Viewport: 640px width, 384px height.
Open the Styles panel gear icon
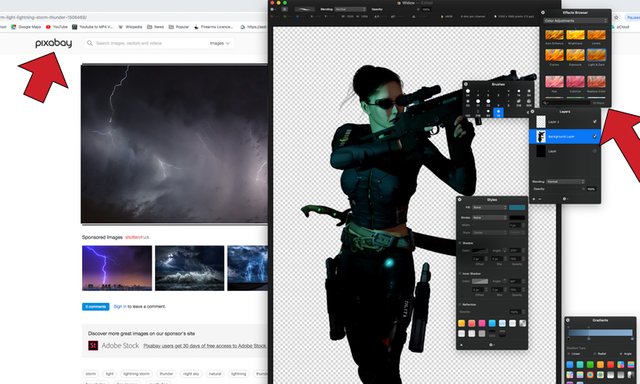point(460,200)
